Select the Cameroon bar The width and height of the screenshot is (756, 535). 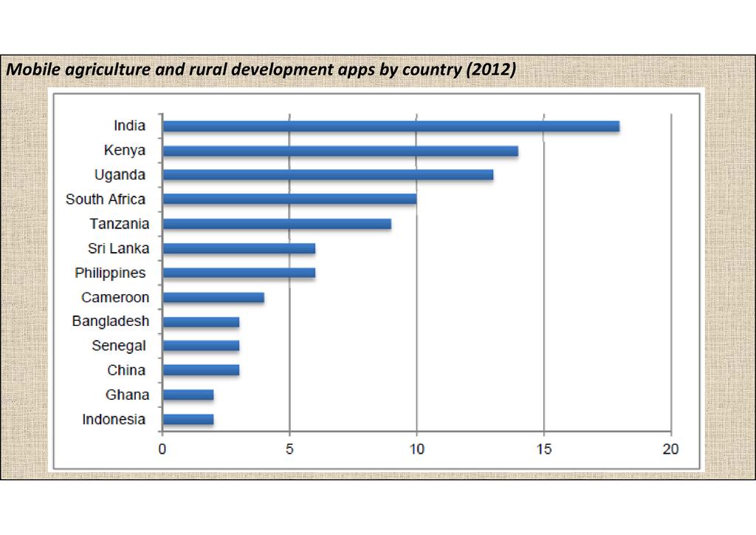tap(213, 298)
